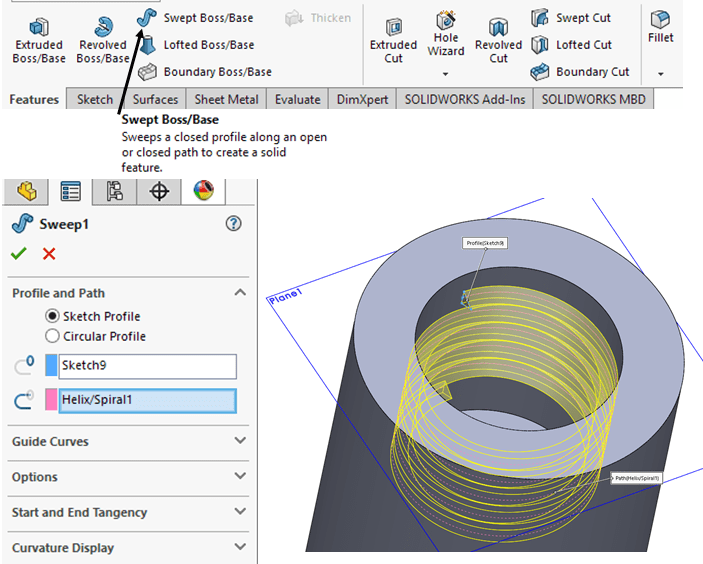Open the Hole Wizard dropdown arrow
The height and width of the screenshot is (564, 703).
446,74
